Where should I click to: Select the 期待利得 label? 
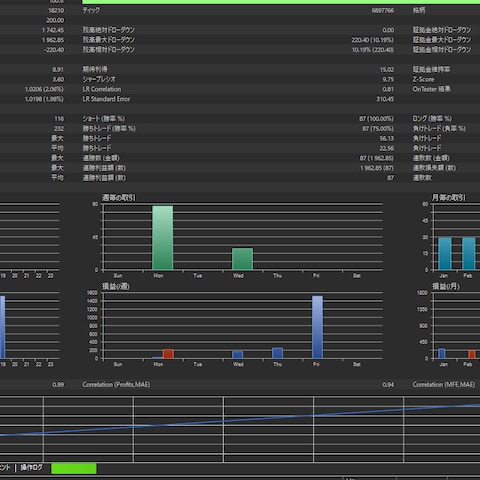coord(95,69)
